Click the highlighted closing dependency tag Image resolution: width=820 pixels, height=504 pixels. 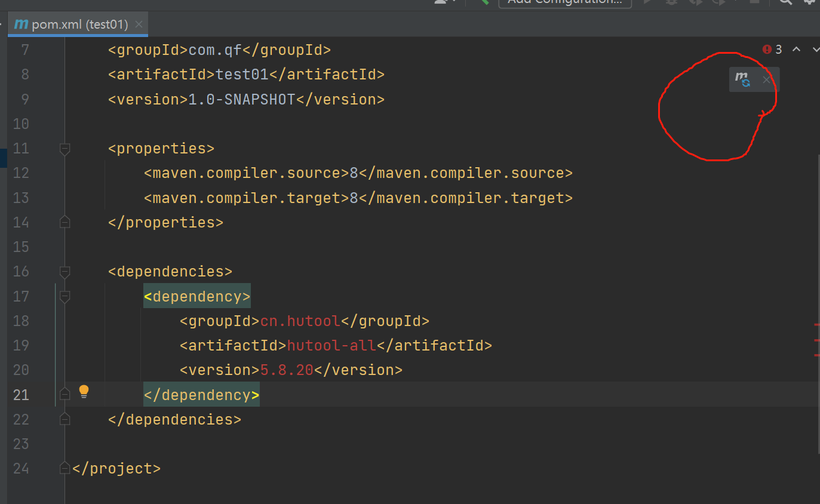201,395
